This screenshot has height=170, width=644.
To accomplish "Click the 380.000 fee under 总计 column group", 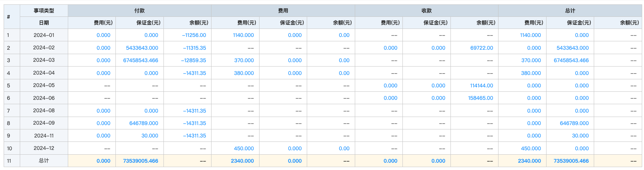I will pyautogui.click(x=531, y=73).
